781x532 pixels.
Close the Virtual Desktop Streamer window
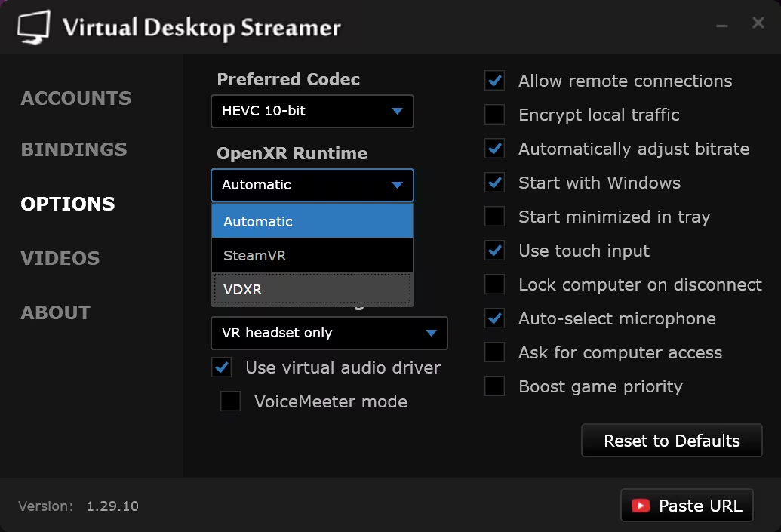(758, 23)
